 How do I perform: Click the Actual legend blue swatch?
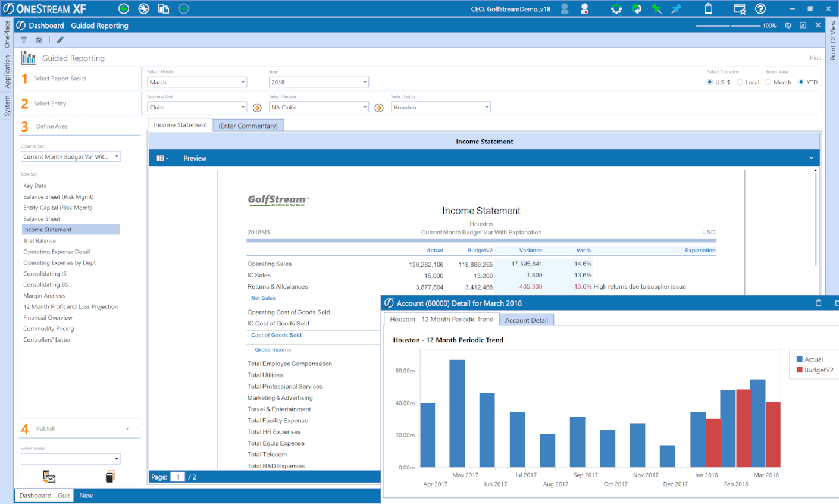[x=800, y=359]
